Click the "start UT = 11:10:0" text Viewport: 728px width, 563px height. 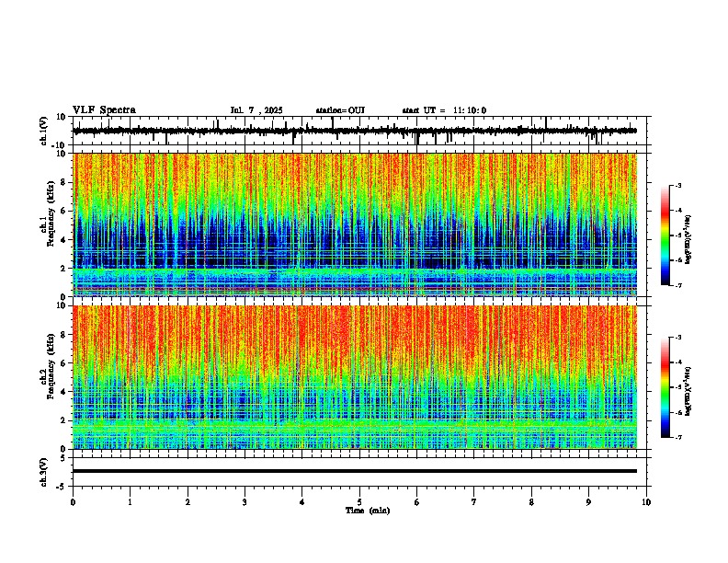tap(444, 110)
